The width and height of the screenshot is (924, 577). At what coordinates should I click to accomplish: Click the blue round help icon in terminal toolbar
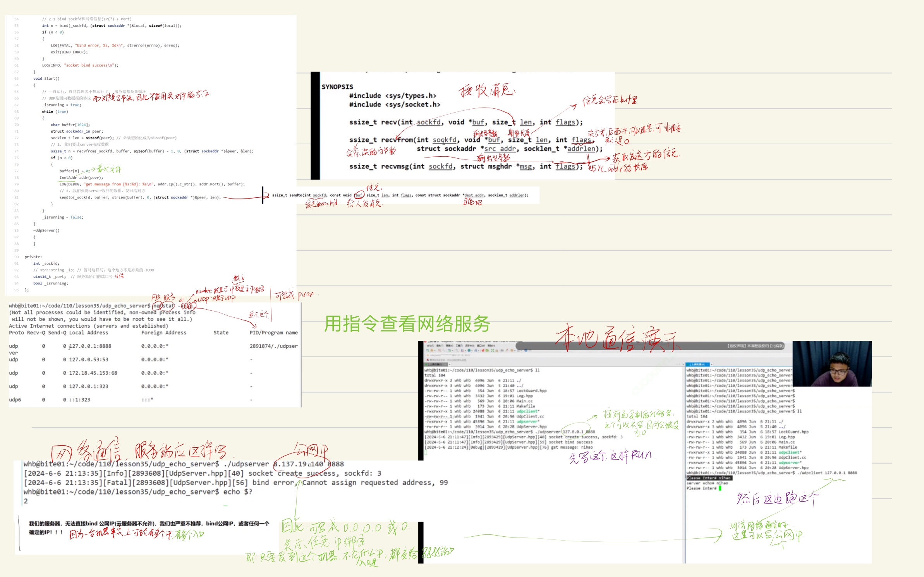[526, 350]
